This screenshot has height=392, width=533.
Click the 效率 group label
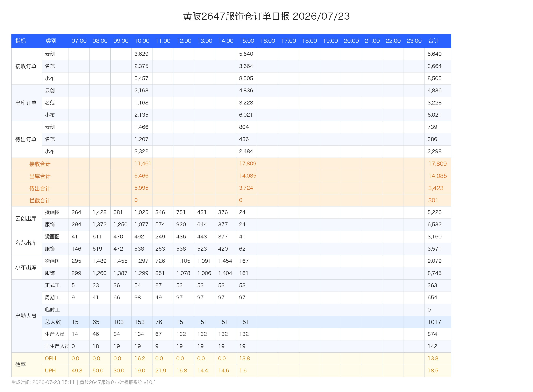click(21, 365)
